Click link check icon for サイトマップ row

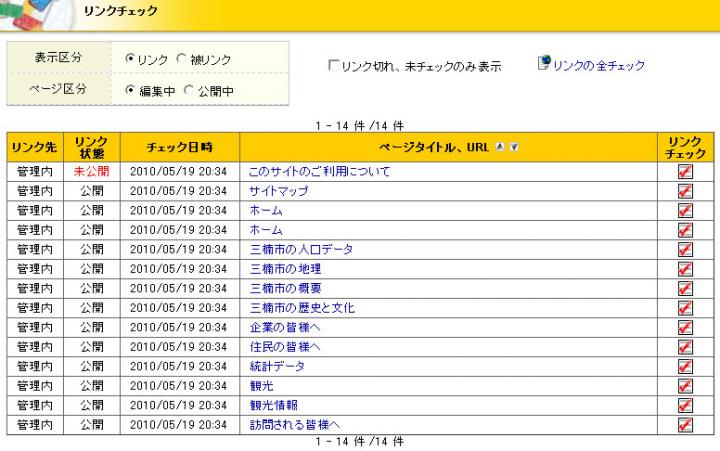point(684,191)
